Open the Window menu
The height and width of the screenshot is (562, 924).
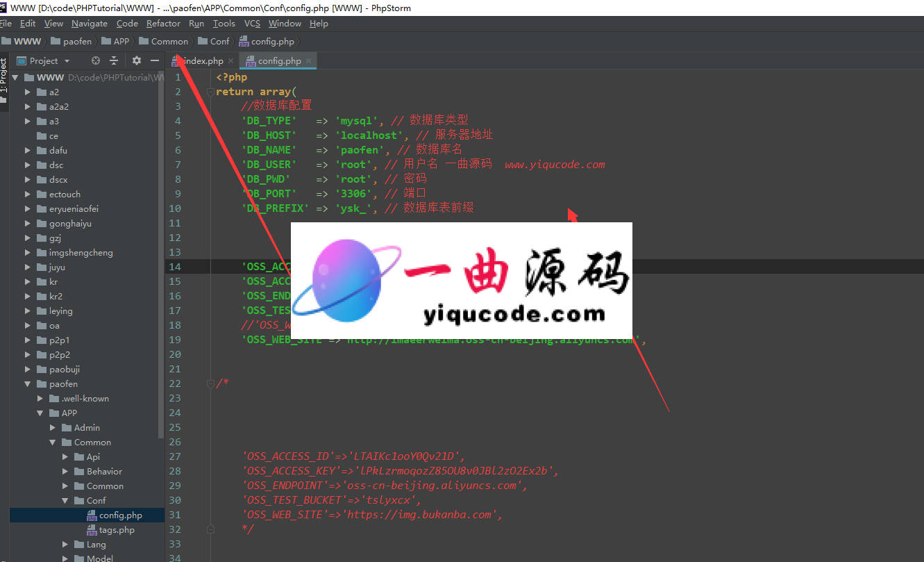click(x=285, y=24)
